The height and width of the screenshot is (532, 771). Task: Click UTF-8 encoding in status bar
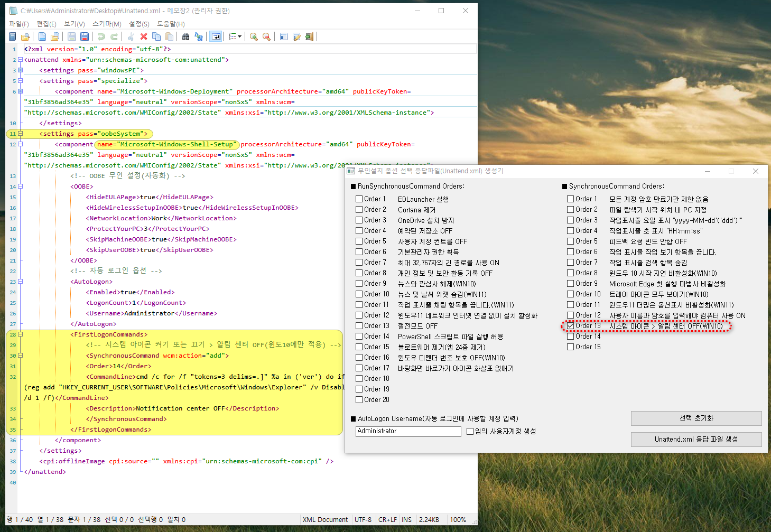363,520
